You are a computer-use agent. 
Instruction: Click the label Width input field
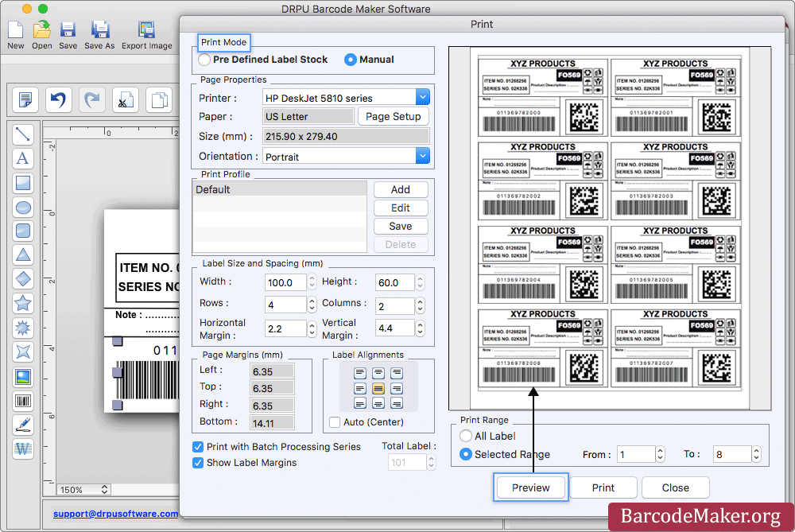click(285, 282)
